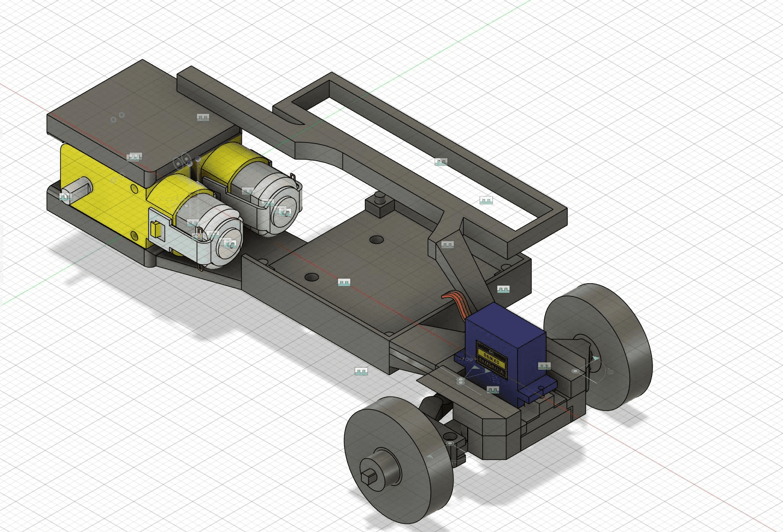The height and width of the screenshot is (532, 783).
Task: Select the joint glyph on the top plate's upper face
Action: pos(203,117)
